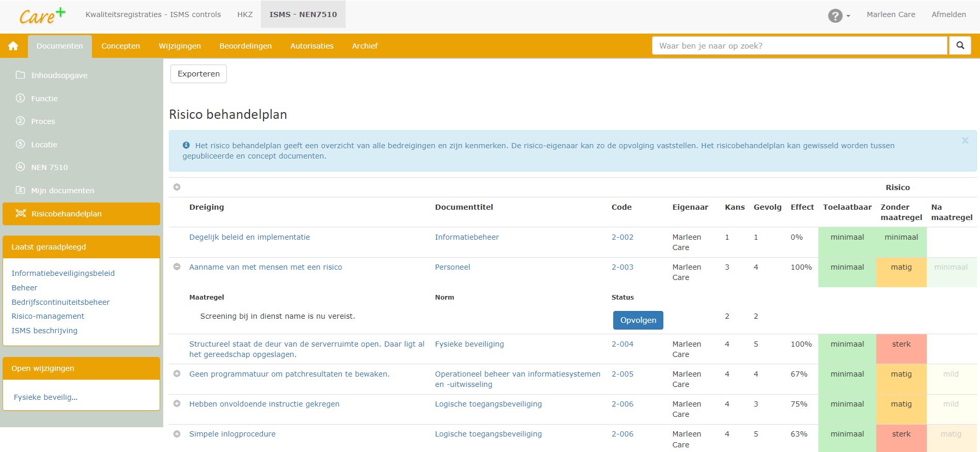Open Geen programmatuur om patchresultaten link
Screen dimensions: 980x452
pos(289,374)
